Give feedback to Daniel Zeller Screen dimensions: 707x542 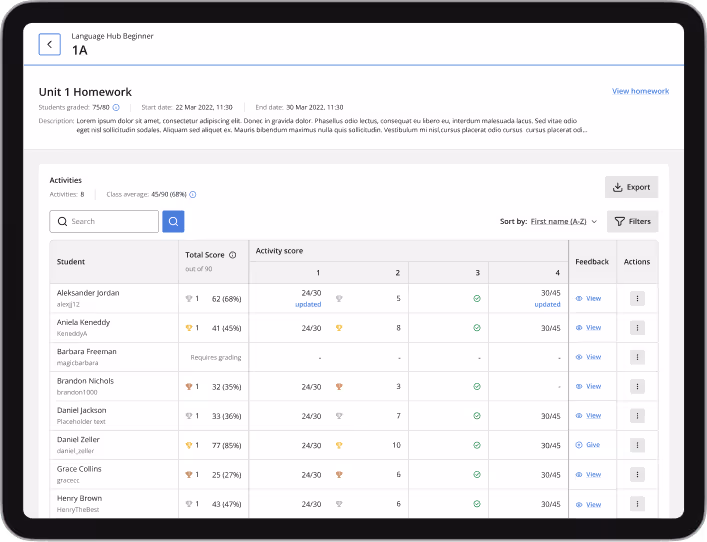[x=588, y=445]
